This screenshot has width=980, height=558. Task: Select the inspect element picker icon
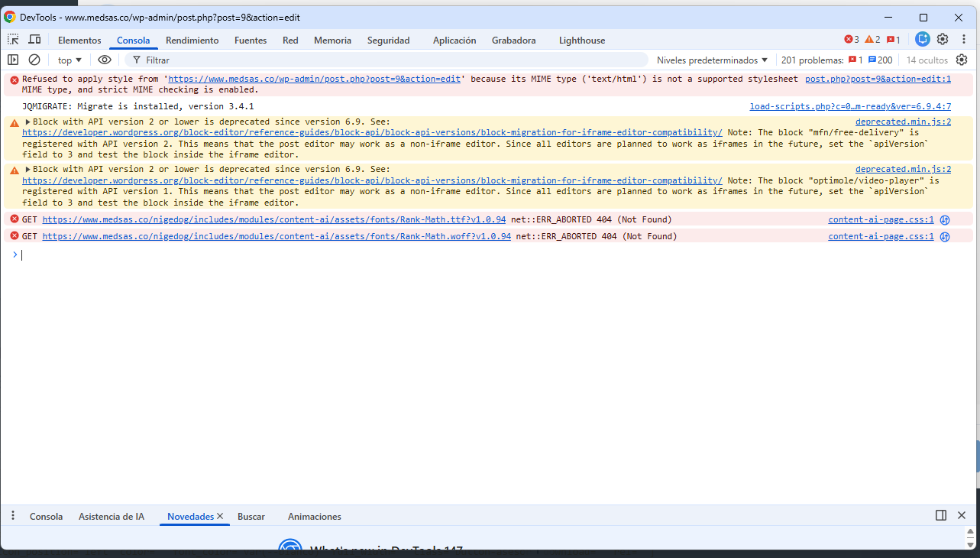[x=13, y=40]
